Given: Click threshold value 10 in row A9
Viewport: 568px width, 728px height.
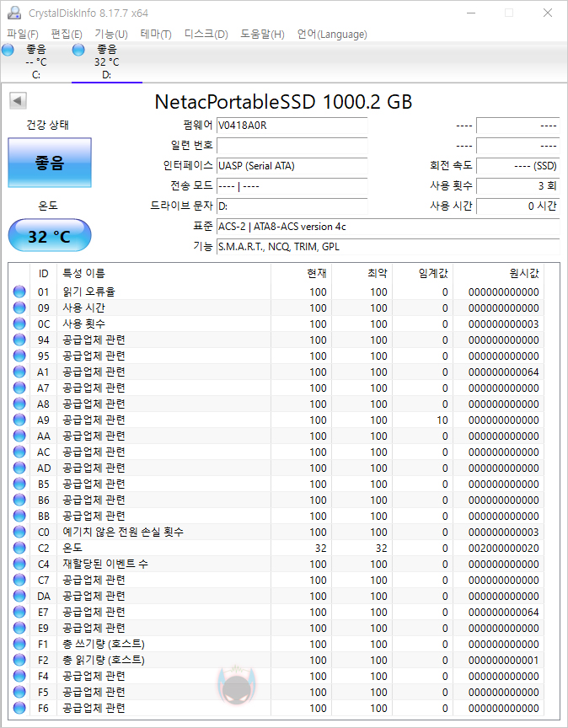Looking at the screenshot, I should tap(442, 420).
